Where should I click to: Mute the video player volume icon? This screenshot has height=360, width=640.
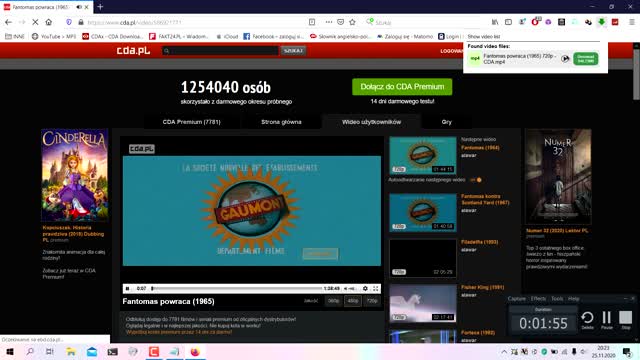click(346, 289)
